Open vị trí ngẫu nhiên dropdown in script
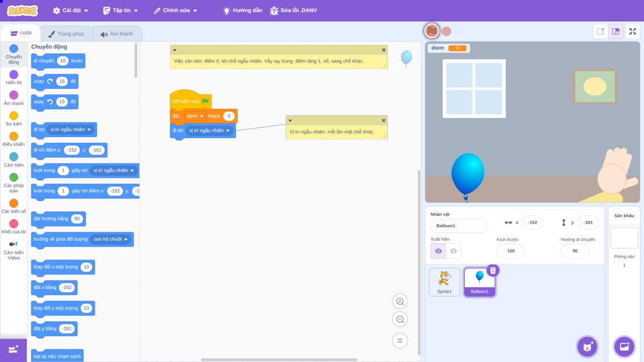Viewport: 644px width, 362px height. (x=209, y=131)
